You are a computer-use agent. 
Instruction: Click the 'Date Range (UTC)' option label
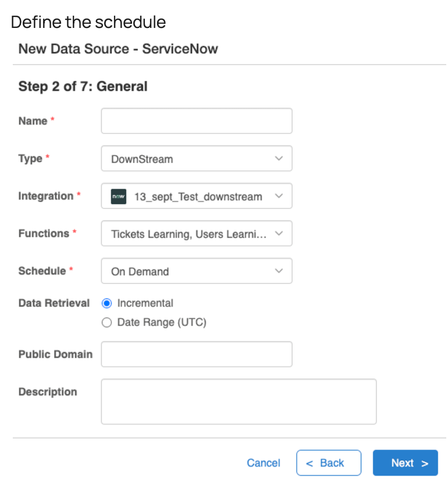162,323
